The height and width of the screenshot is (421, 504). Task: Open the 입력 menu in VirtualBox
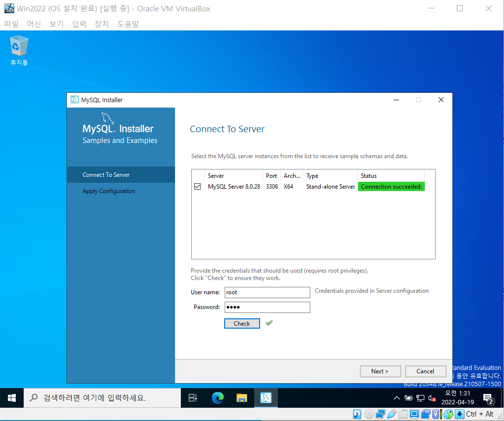79,24
